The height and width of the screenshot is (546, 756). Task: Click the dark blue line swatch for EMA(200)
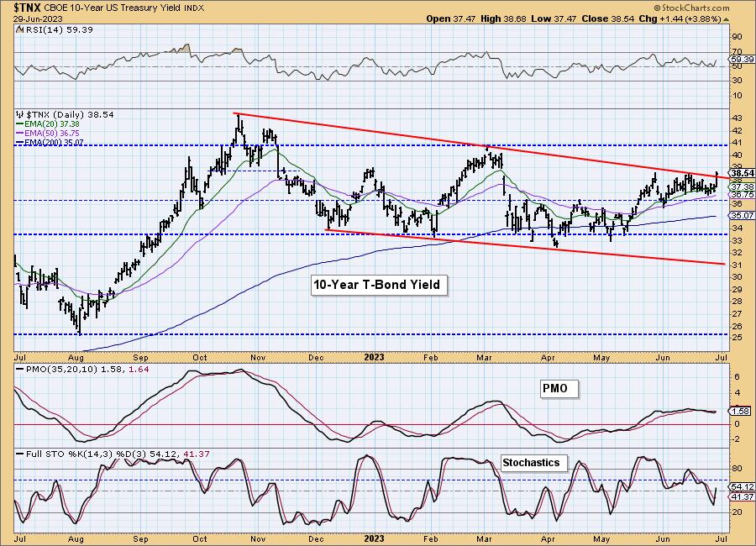(20, 142)
